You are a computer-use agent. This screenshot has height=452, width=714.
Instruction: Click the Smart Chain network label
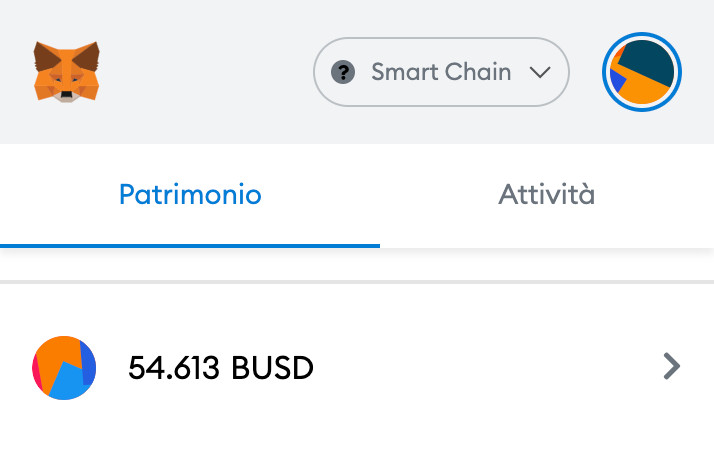(441, 72)
